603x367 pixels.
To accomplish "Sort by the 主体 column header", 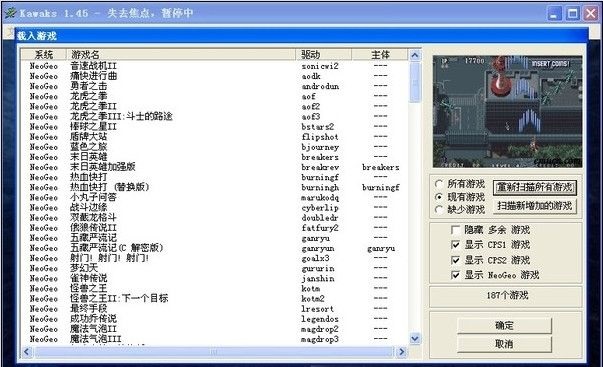I will click(380, 55).
